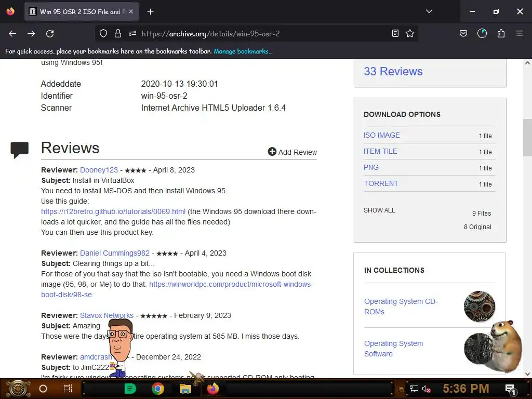Screen dimensions: 532x399
Task: Click SHOW ALL download files
Action: pyautogui.click(x=379, y=210)
